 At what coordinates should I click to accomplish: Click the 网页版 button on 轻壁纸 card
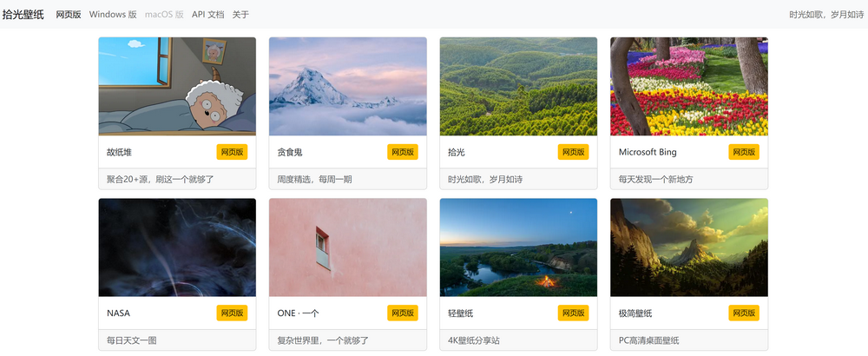(574, 313)
